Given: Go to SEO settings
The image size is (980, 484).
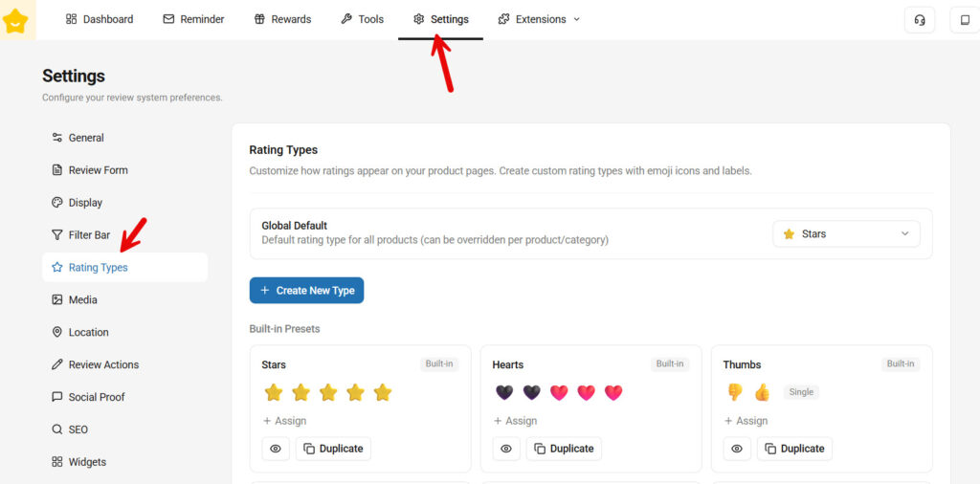Looking at the screenshot, I should coord(125,429).
